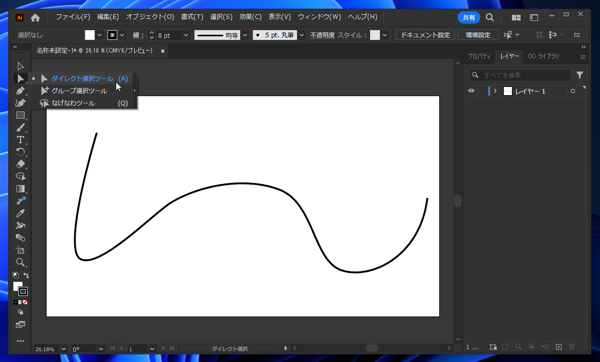Viewport: 600px width, 362px height.
Task: Select the Eraser tool
Action: click(x=20, y=164)
